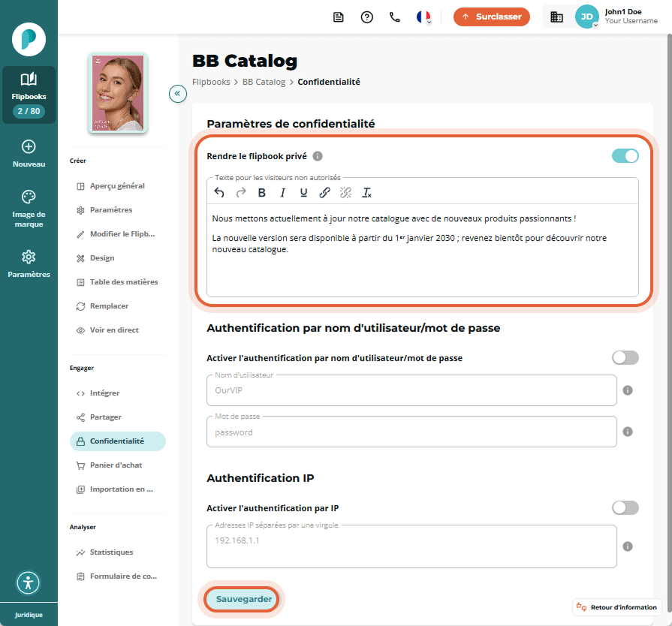The width and height of the screenshot is (672, 626).
Task: Click the app logo in sidebar
Action: (x=29, y=40)
